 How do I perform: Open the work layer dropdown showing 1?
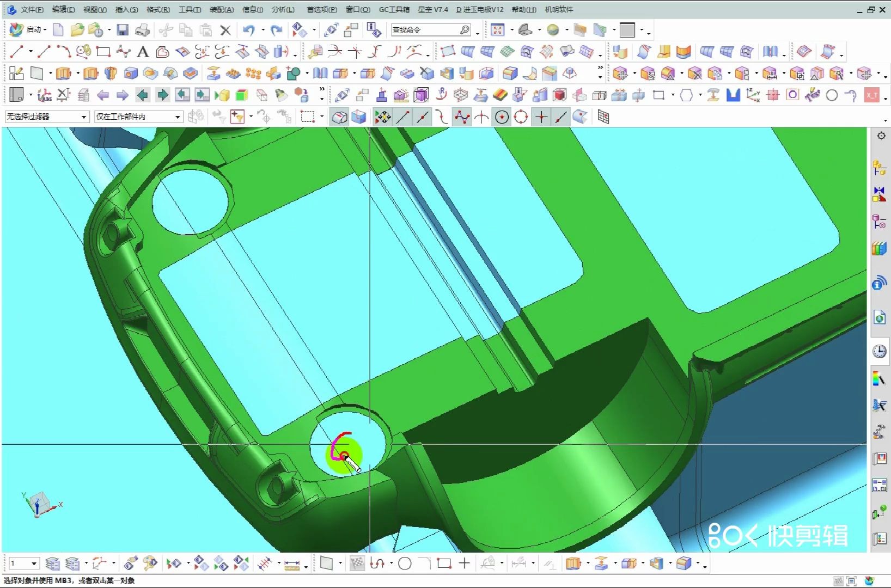click(x=34, y=563)
